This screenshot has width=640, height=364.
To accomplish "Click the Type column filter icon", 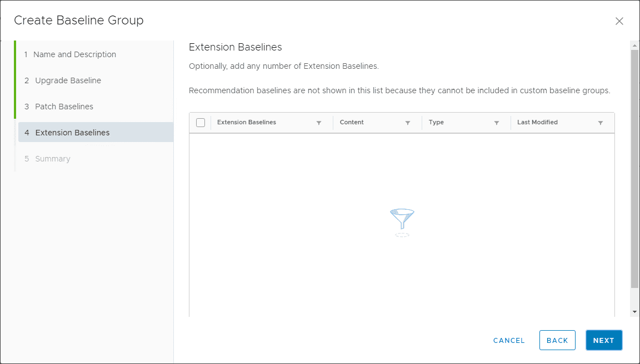I will click(x=497, y=123).
